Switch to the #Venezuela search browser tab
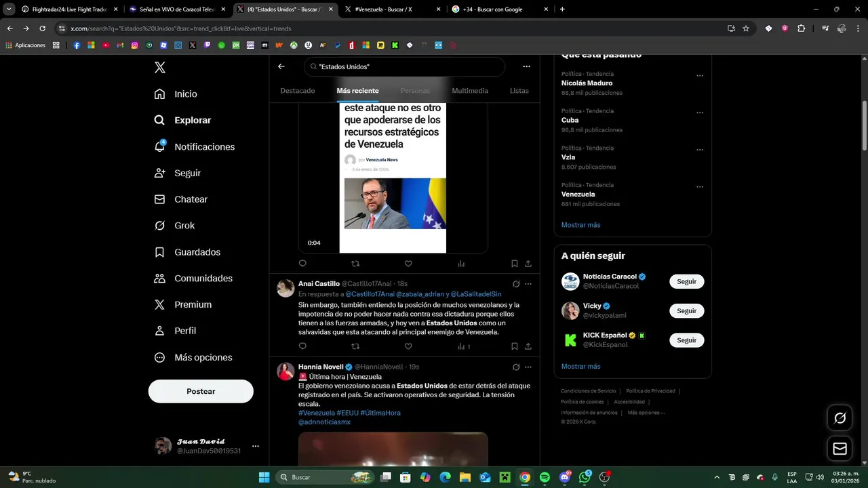The height and width of the screenshot is (488, 868). pyautogui.click(x=392, y=9)
